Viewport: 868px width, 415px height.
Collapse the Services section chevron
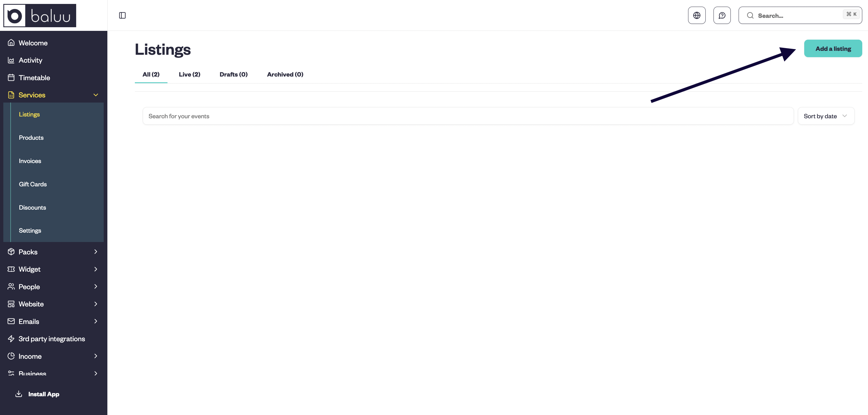96,95
